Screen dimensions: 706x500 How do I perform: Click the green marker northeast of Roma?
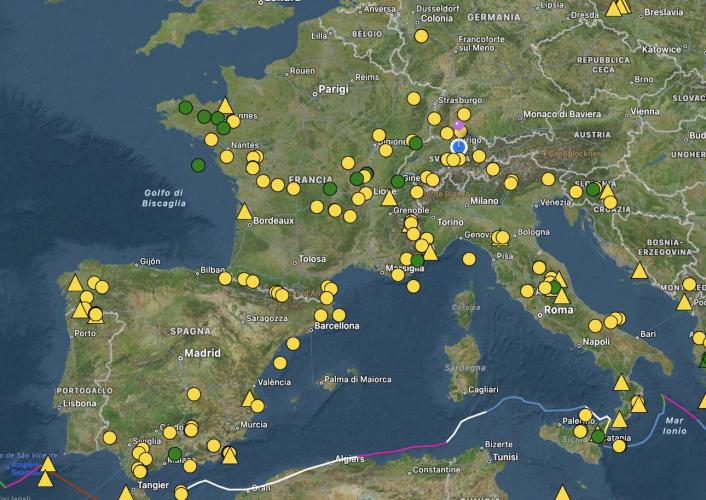(555, 287)
